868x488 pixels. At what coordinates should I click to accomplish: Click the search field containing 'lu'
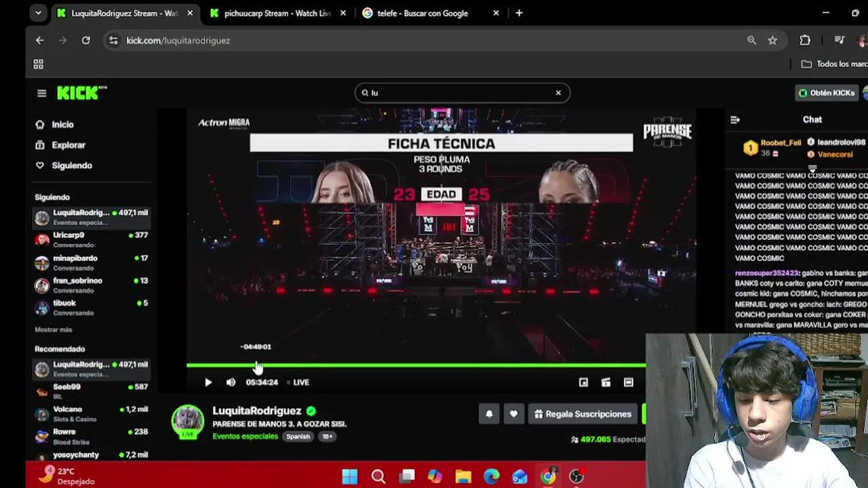click(x=462, y=93)
